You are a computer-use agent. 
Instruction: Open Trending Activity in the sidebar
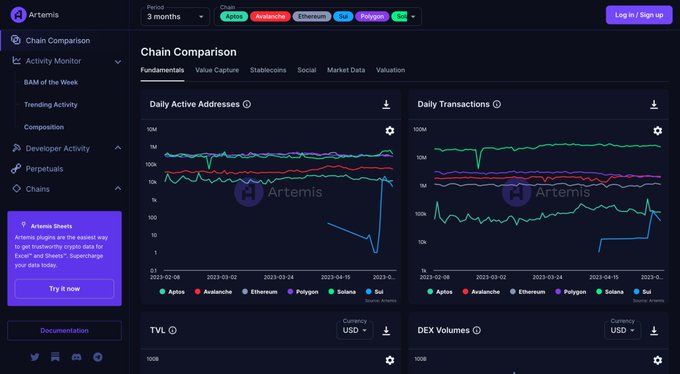tap(51, 105)
